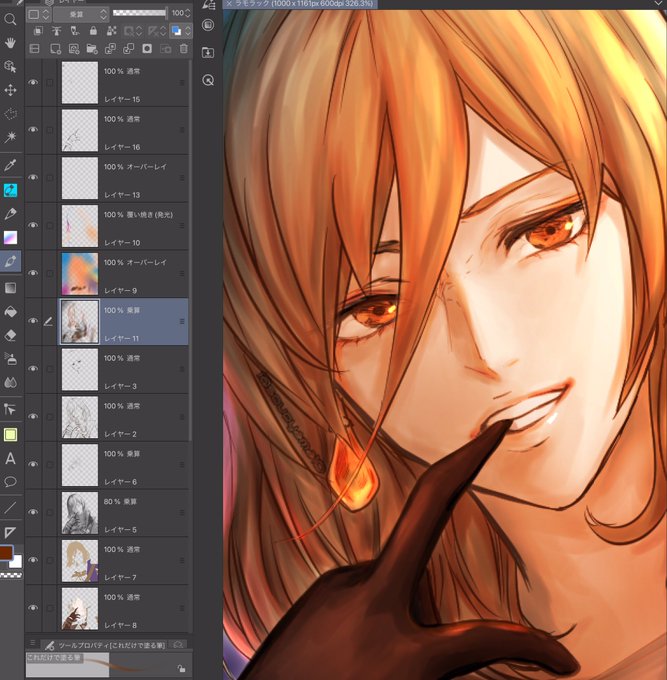Hide layer レイヤー 15 via eye
This screenshot has width=667, height=680.
(x=33, y=82)
